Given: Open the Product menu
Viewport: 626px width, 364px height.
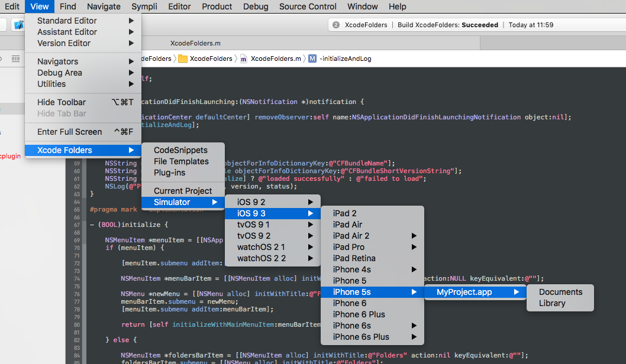Looking at the screenshot, I should pyautogui.click(x=217, y=6).
